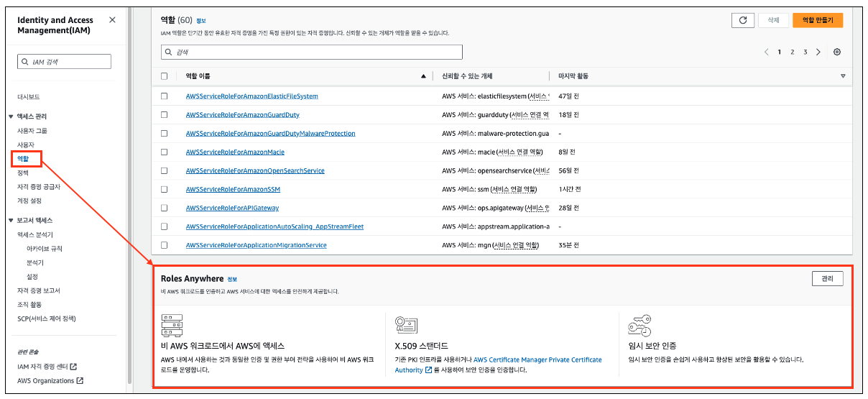
Task: Go to page 3 of roles
Action: tap(805, 52)
